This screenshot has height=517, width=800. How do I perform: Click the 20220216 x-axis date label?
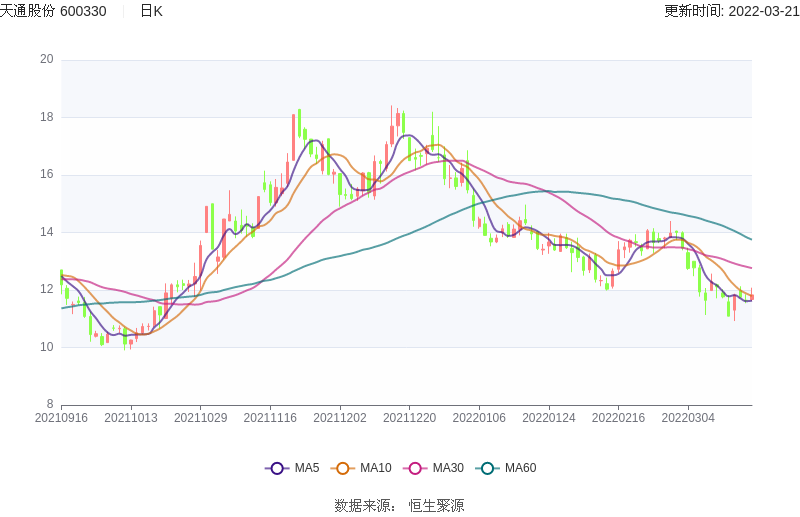click(x=618, y=418)
